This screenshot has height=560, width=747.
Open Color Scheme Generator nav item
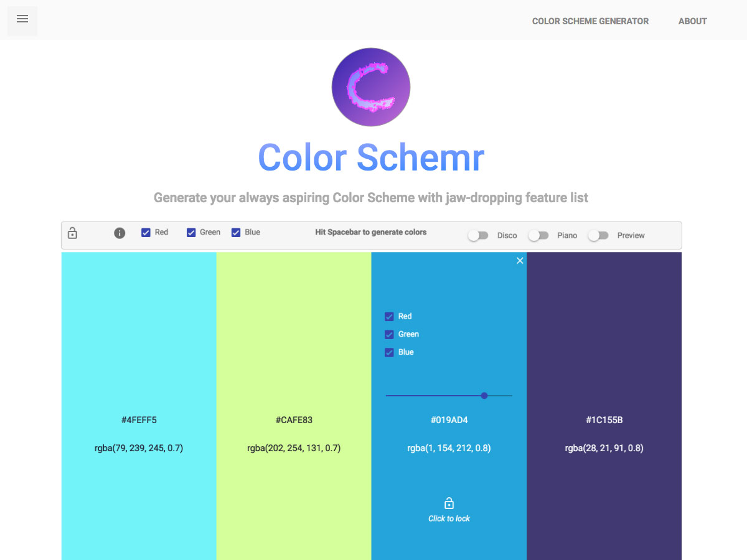(x=590, y=21)
